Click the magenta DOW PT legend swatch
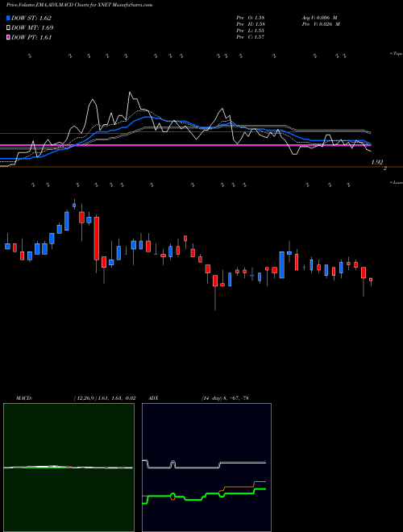This screenshot has width=403, height=532. (9, 38)
